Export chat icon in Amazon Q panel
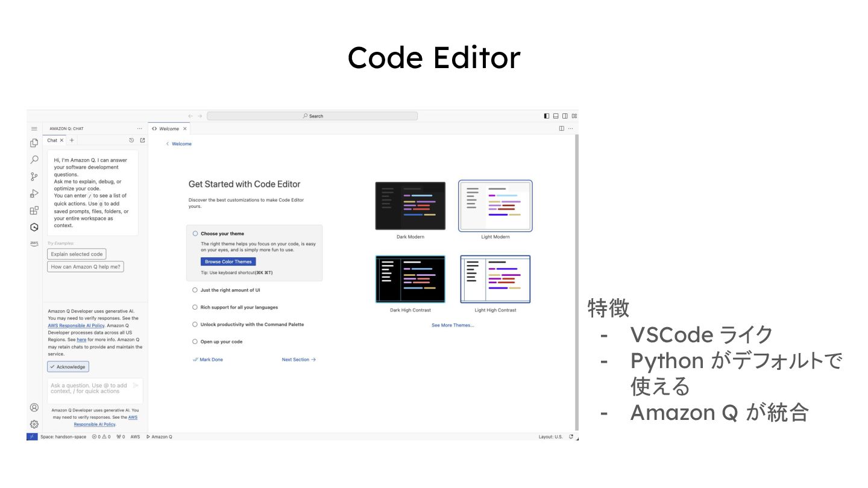868x488 pixels. [142, 140]
